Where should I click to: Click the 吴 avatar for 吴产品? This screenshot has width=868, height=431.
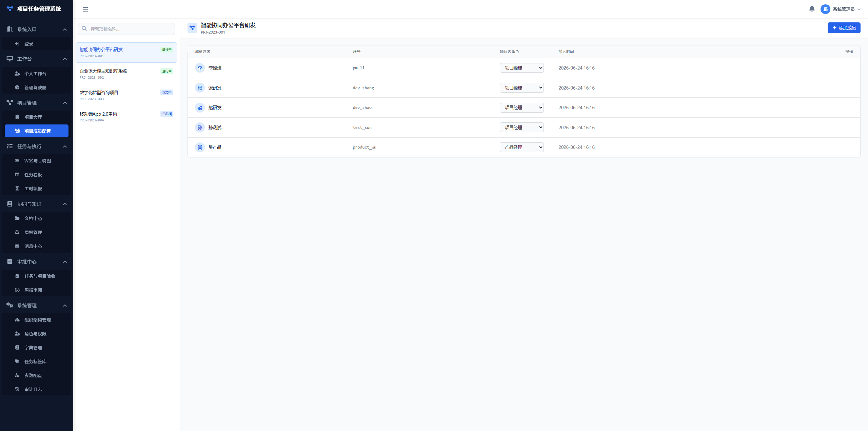[200, 147]
